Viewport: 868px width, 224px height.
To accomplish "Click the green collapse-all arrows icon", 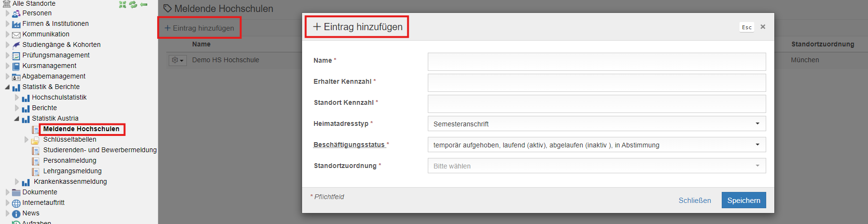I will click(123, 4).
